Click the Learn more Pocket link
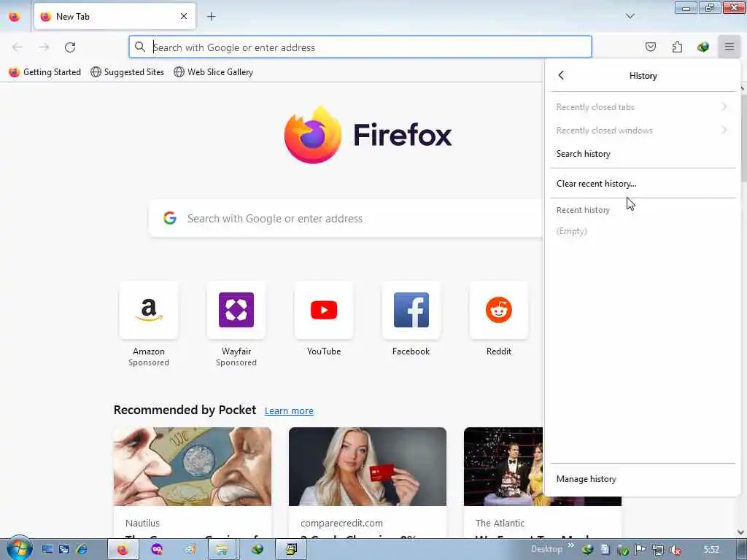The width and height of the screenshot is (747, 560). (289, 411)
